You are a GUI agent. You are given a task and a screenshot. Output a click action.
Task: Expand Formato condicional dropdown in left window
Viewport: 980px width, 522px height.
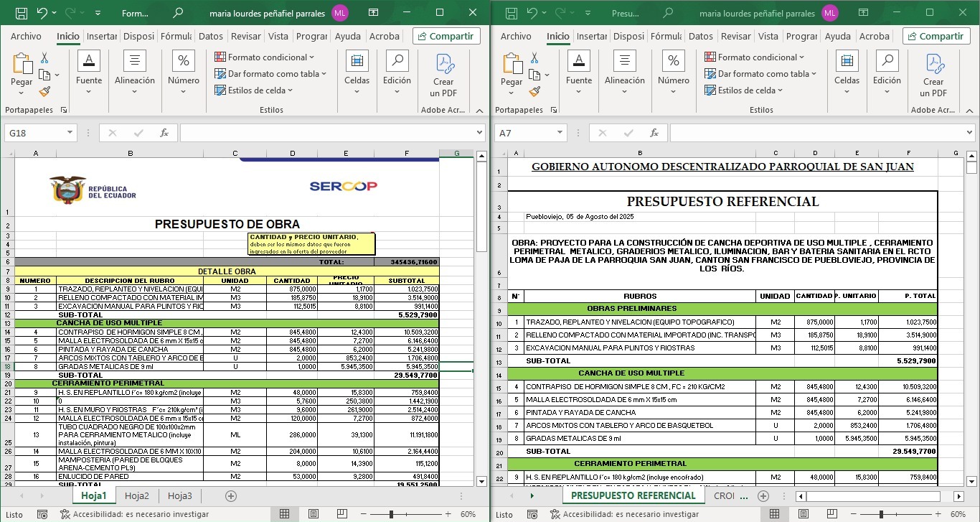264,57
